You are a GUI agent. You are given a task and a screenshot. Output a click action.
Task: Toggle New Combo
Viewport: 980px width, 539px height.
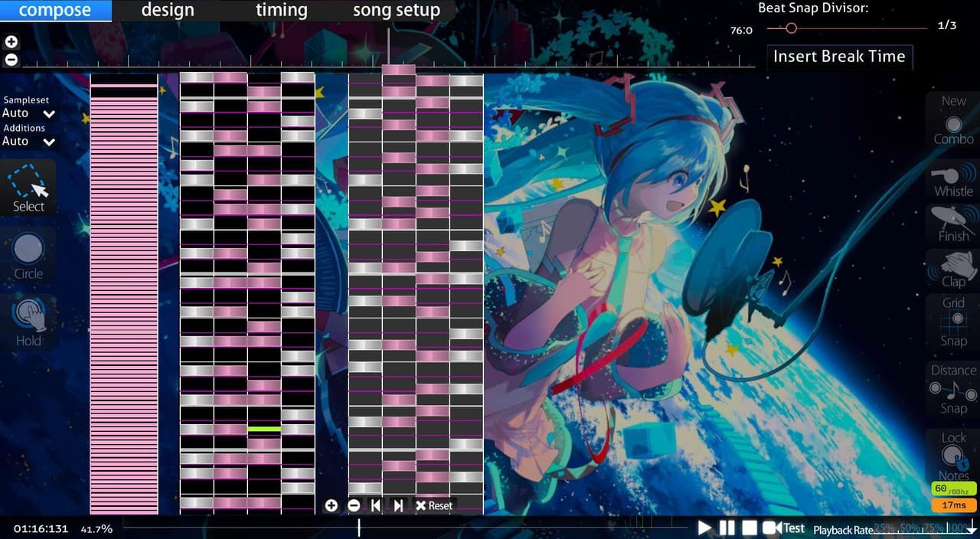pos(953,120)
